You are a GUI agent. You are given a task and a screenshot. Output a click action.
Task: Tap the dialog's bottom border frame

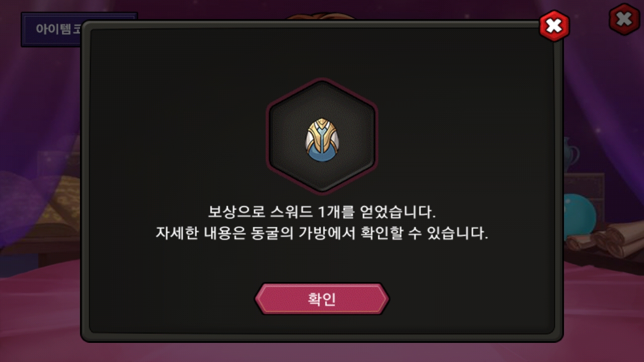(322, 337)
